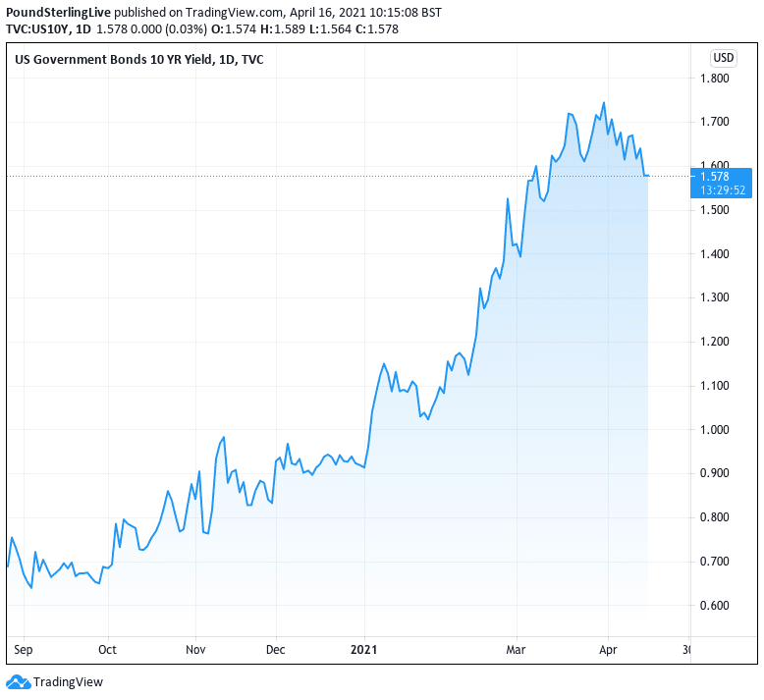
Task: Click the TradingView text beside the logo
Action: (68, 681)
